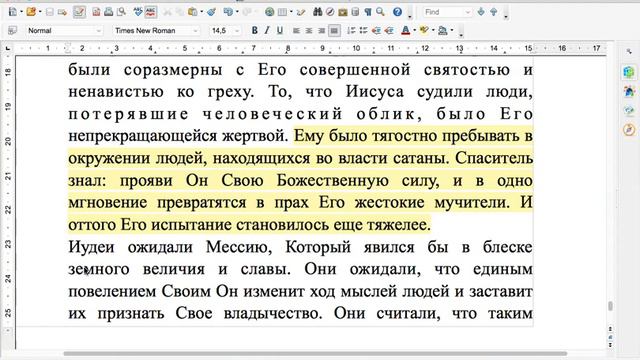Open the Find field history dropdown
The image size is (640, 360).
click(x=468, y=12)
